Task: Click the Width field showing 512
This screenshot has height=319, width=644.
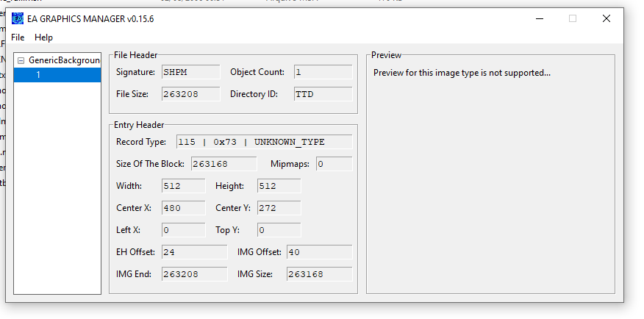Action: (x=184, y=186)
